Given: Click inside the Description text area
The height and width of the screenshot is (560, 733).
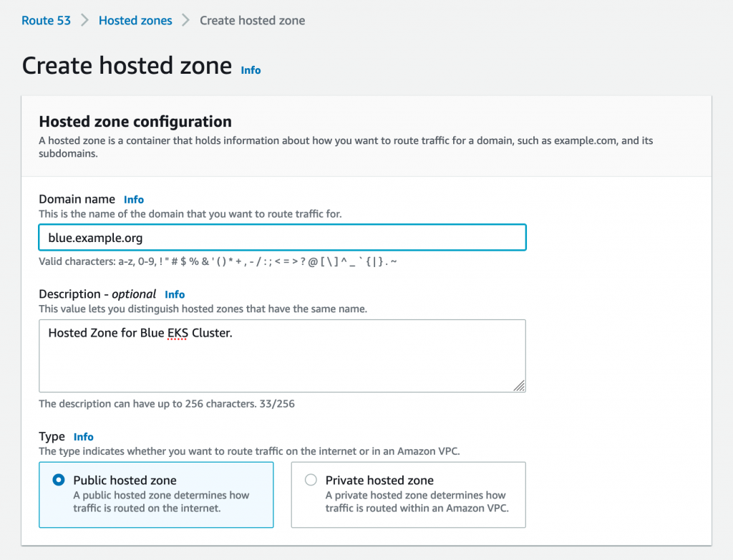Looking at the screenshot, I should (282, 356).
